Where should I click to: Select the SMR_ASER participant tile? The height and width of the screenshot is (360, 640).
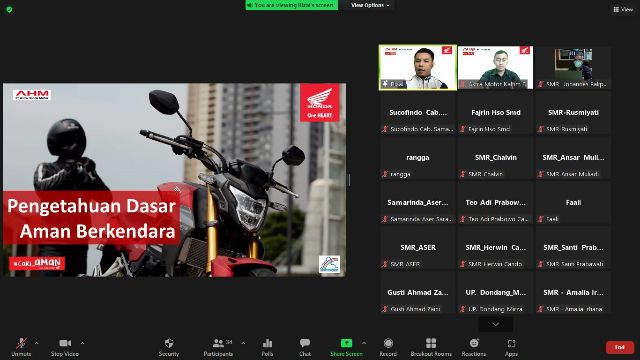418,248
